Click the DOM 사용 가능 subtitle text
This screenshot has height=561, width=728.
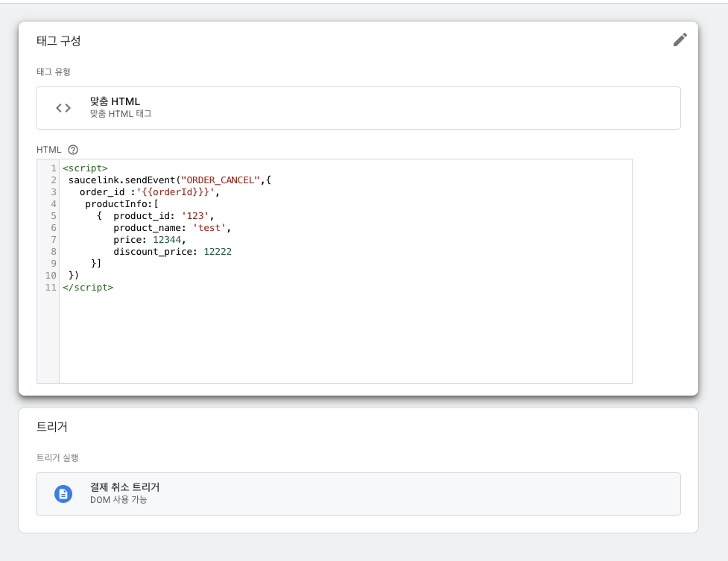[118, 500]
